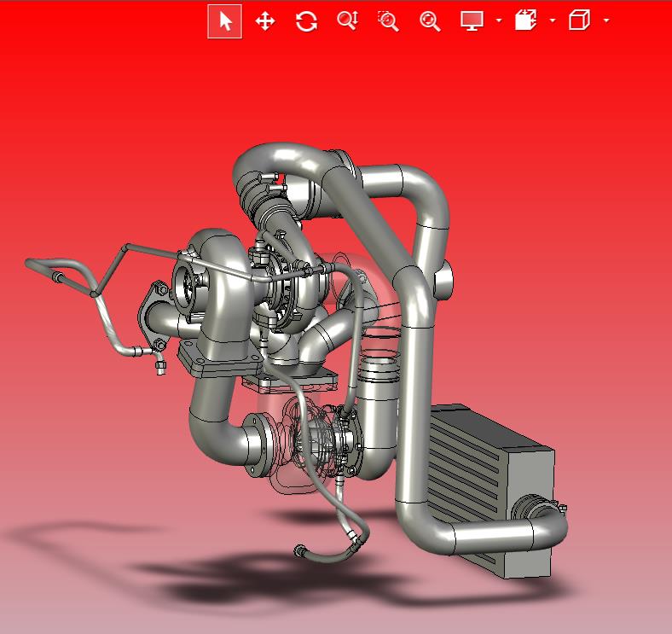
Task: Click the zoom to fit magnifier
Action: (x=430, y=21)
